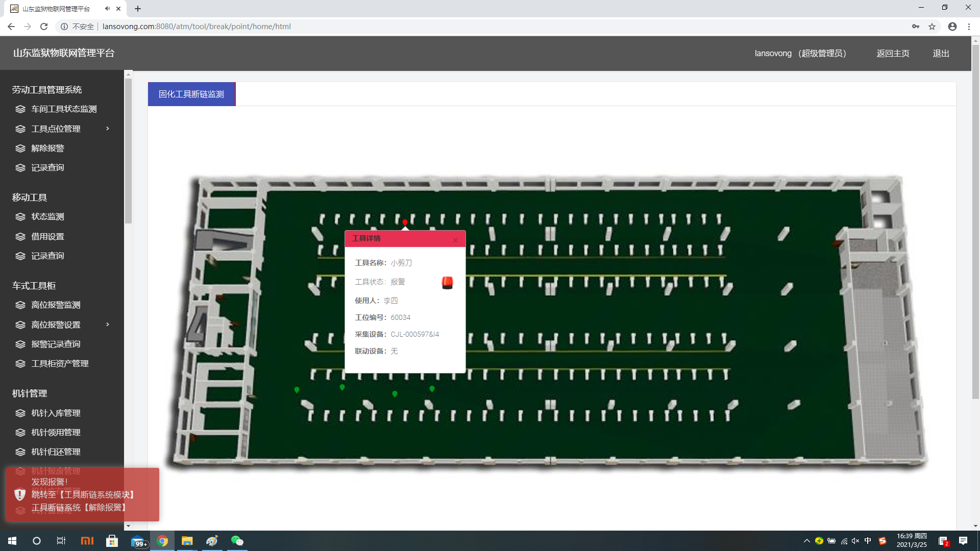
Task: Click the volume icon in system tray
Action: (855, 541)
